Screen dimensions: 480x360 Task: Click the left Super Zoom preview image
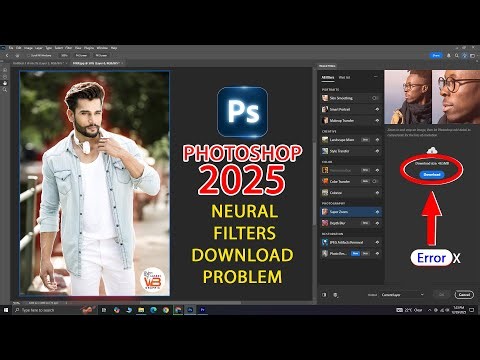407,97
